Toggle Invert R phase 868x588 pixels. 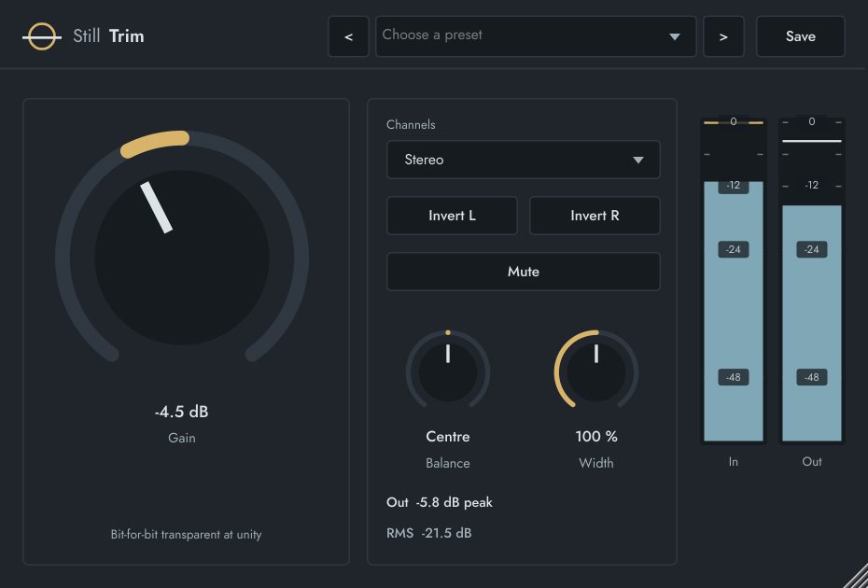595,216
